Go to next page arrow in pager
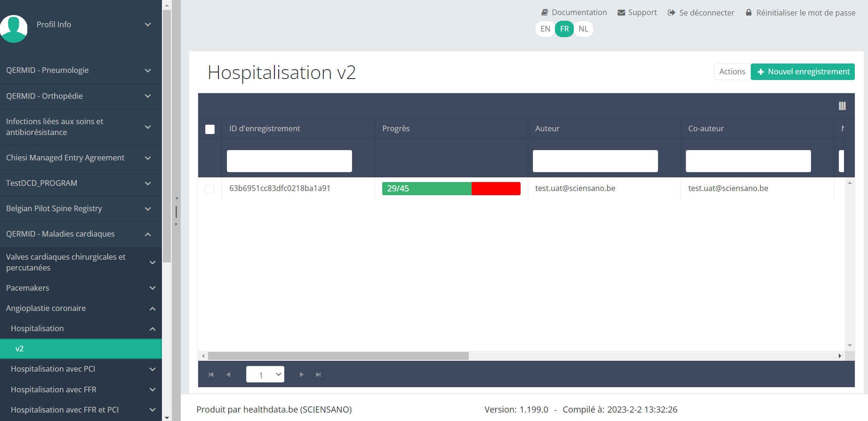Image resolution: width=868 pixels, height=421 pixels. point(302,374)
